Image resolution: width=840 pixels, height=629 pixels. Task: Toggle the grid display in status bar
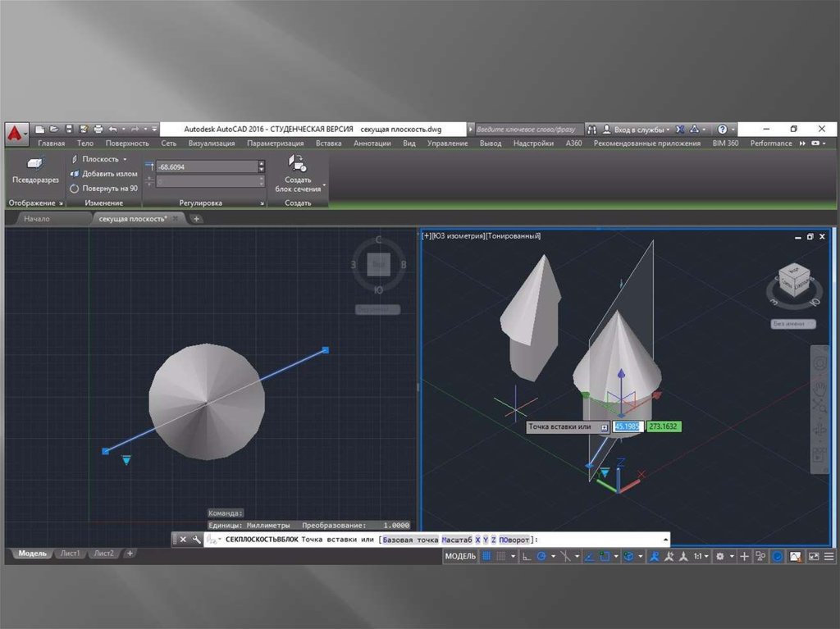coord(486,556)
